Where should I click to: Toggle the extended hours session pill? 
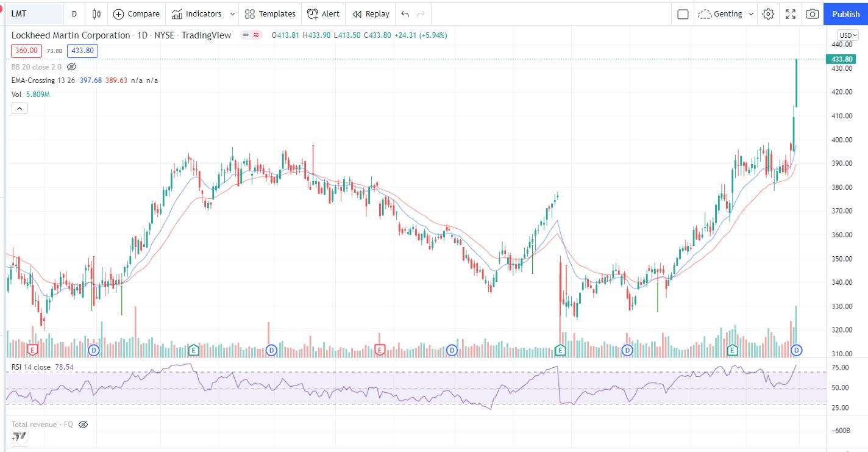click(x=251, y=35)
